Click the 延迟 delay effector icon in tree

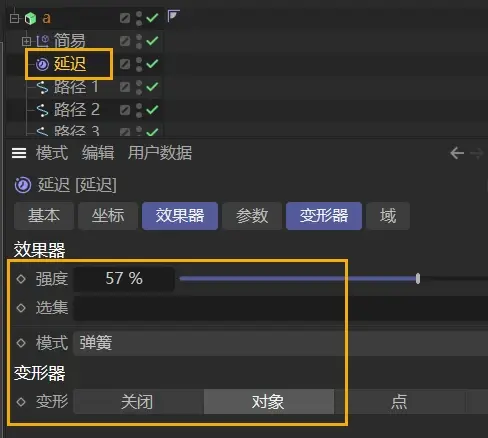coord(42,64)
